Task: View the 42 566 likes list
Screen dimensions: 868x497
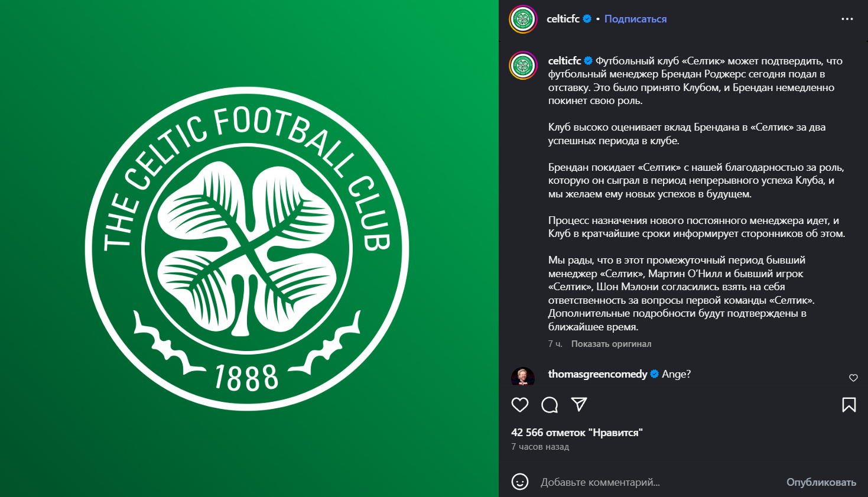Action: click(x=577, y=433)
